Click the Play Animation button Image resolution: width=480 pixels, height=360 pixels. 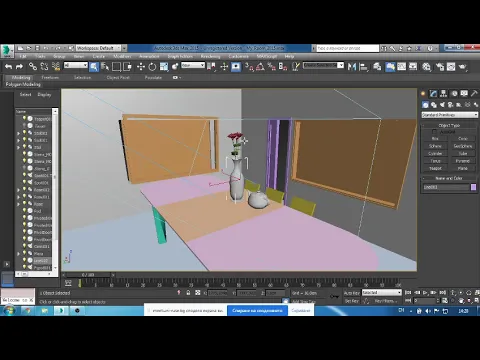pos(425,293)
